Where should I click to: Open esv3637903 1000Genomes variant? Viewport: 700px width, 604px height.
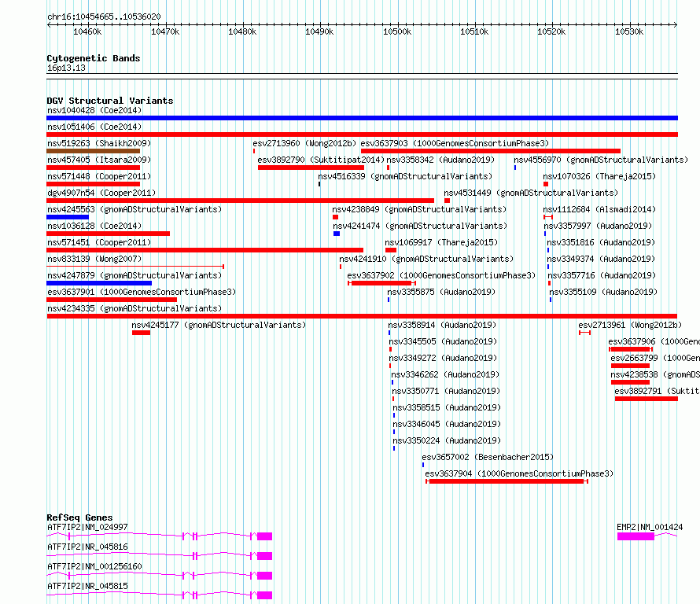(455, 143)
